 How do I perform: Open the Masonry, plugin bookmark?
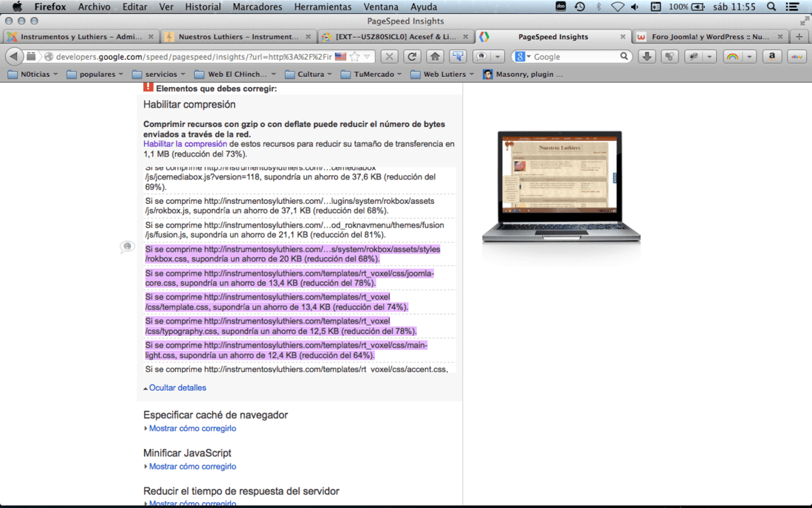[523, 75]
